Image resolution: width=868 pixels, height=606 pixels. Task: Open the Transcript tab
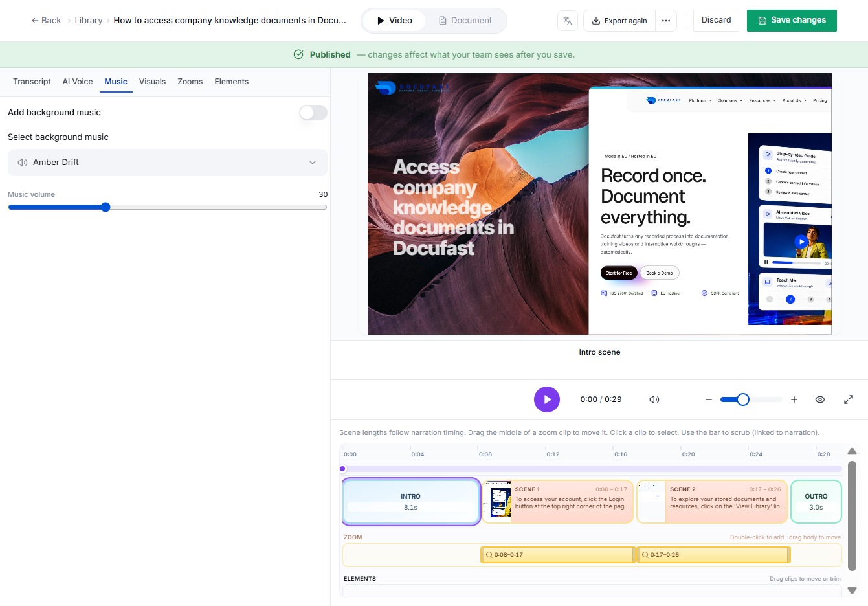[32, 82]
